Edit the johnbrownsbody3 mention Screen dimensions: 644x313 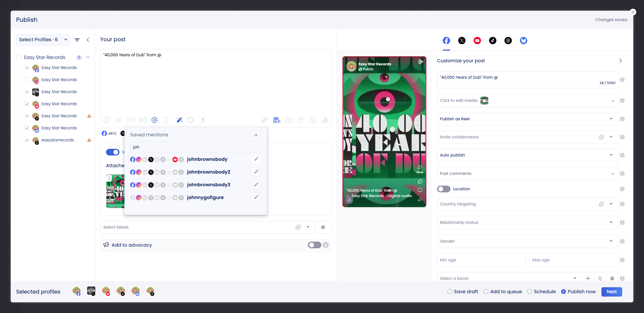(256, 185)
